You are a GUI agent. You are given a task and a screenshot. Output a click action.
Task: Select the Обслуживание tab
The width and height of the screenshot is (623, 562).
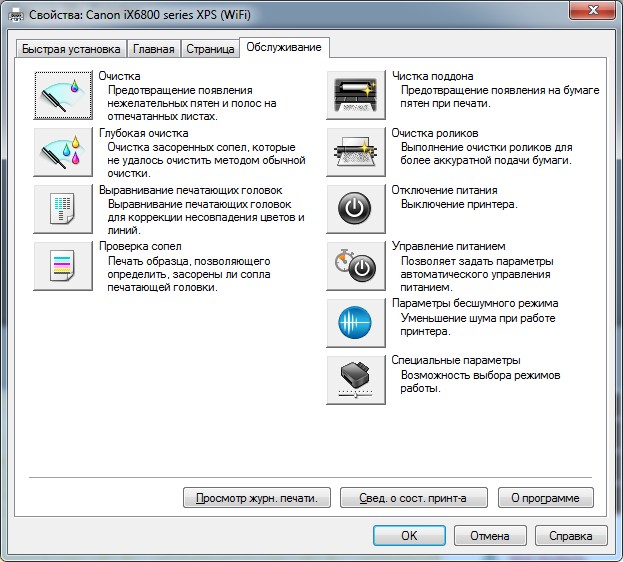tap(285, 47)
